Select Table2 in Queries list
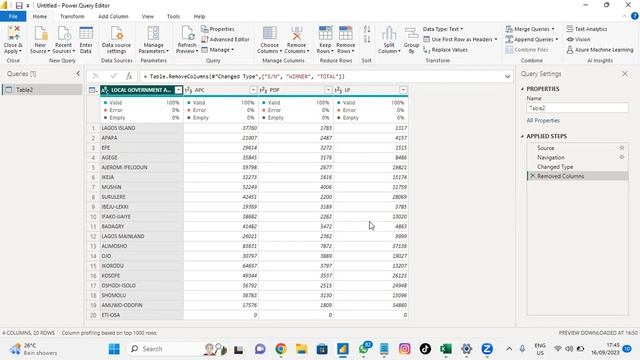 click(42, 90)
